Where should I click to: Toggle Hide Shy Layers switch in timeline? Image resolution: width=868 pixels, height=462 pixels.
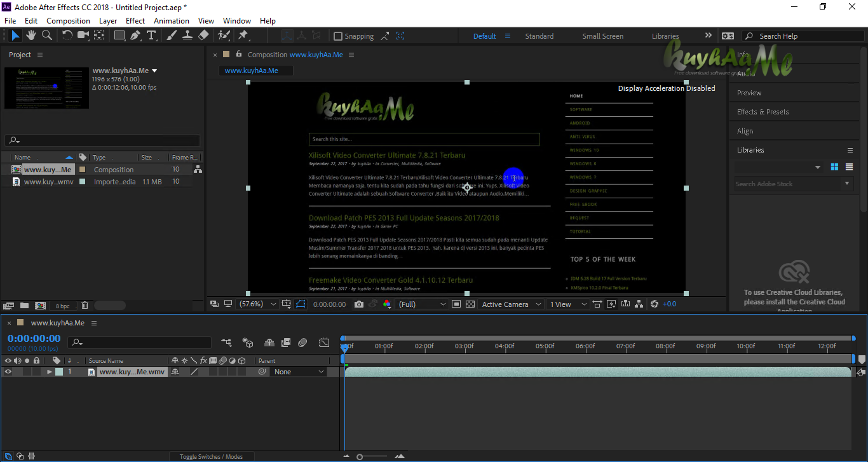tap(269, 343)
